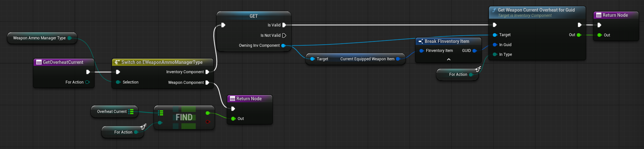Click the In Guid input pin
The height and width of the screenshot is (149, 644).
click(x=495, y=45)
